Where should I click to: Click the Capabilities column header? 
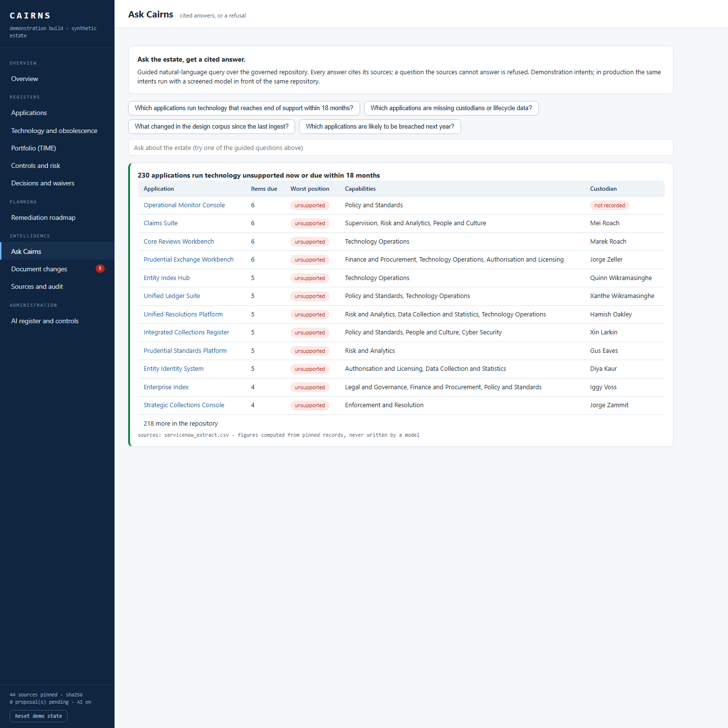[x=360, y=189]
